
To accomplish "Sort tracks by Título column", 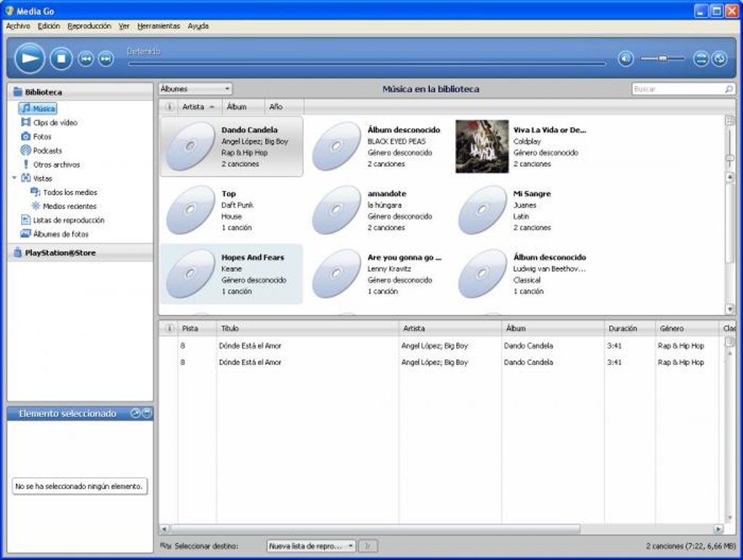I will click(307, 328).
